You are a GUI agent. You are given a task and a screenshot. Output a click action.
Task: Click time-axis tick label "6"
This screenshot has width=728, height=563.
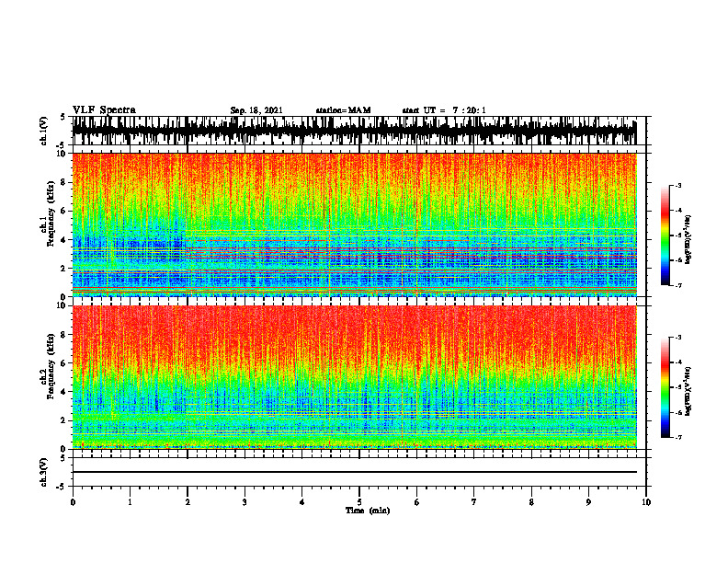click(417, 502)
